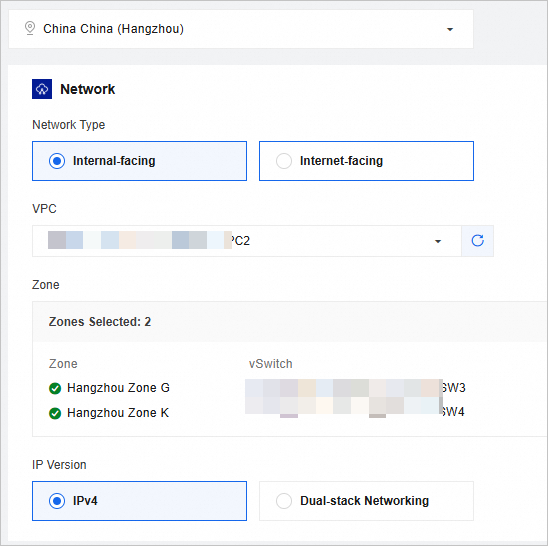Click the location pin icon beside China (Hangzhou)
This screenshot has height=546, width=548.
30,29
